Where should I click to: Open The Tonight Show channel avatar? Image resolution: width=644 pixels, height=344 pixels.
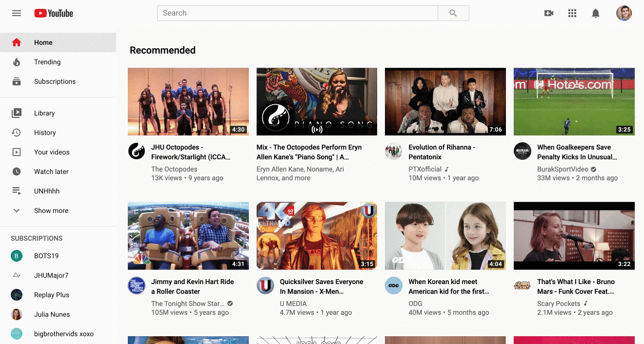click(x=137, y=286)
